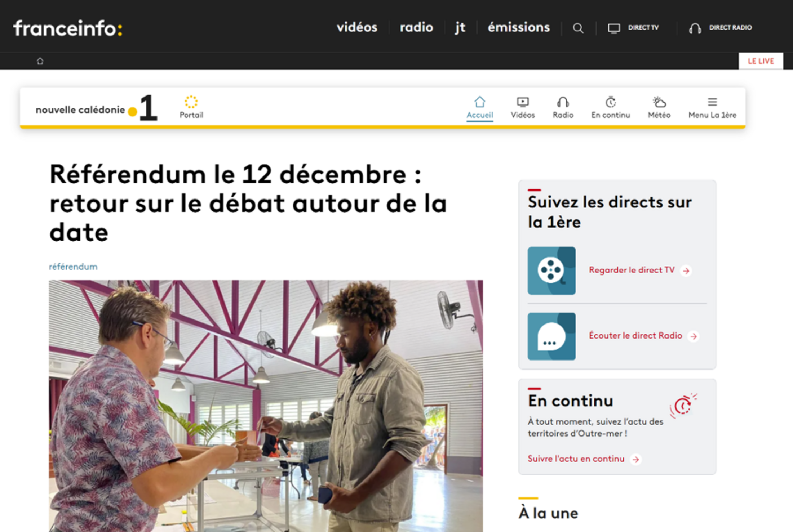Image resolution: width=793 pixels, height=532 pixels.
Task: Click the référendum tag link
Action: [x=73, y=267]
